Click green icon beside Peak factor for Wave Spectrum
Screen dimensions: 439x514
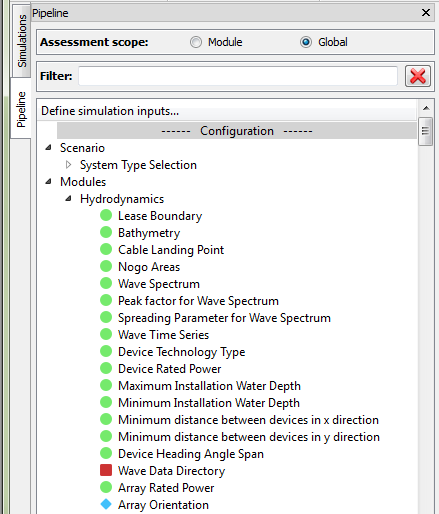(x=106, y=300)
